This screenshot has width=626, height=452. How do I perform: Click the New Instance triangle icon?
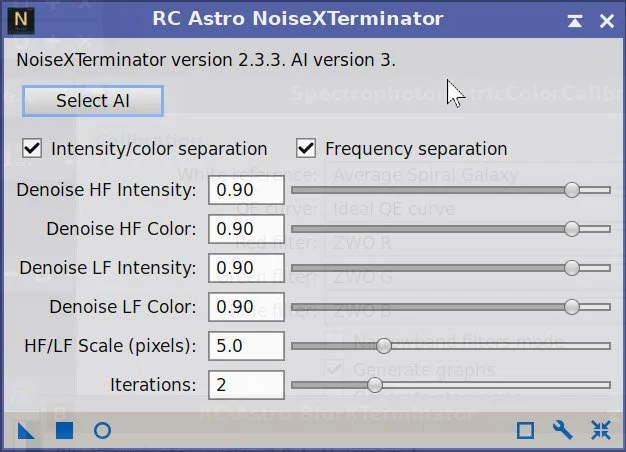[x=26, y=431]
